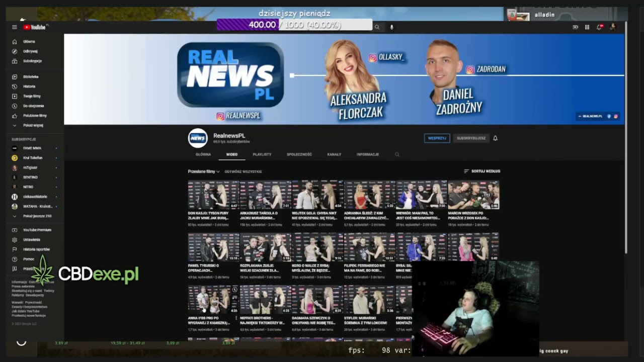Open Odkrywaj in the sidebar

(x=30, y=51)
